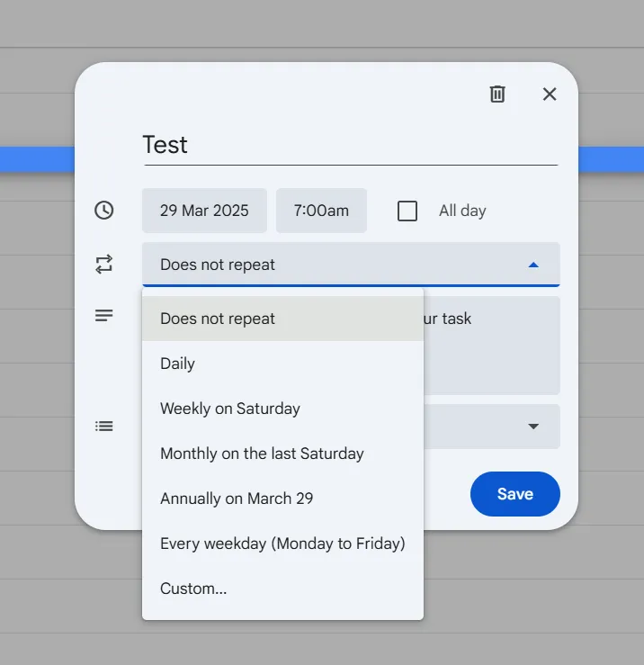
Task: Click the description lines icon
Action: 103,315
